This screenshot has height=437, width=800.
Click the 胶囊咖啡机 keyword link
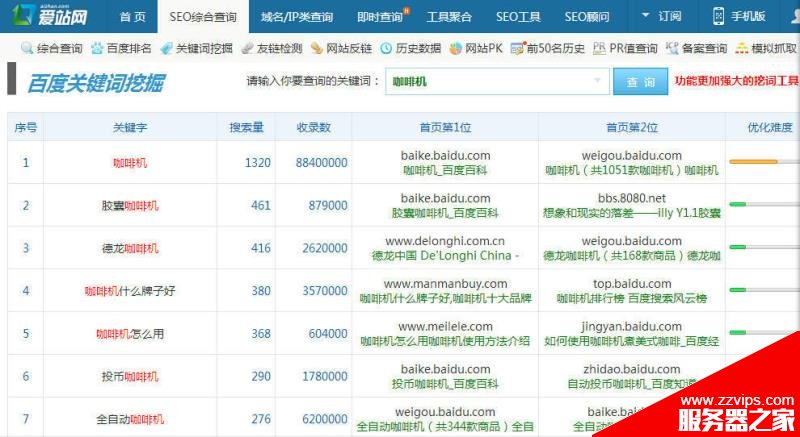point(130,206)
